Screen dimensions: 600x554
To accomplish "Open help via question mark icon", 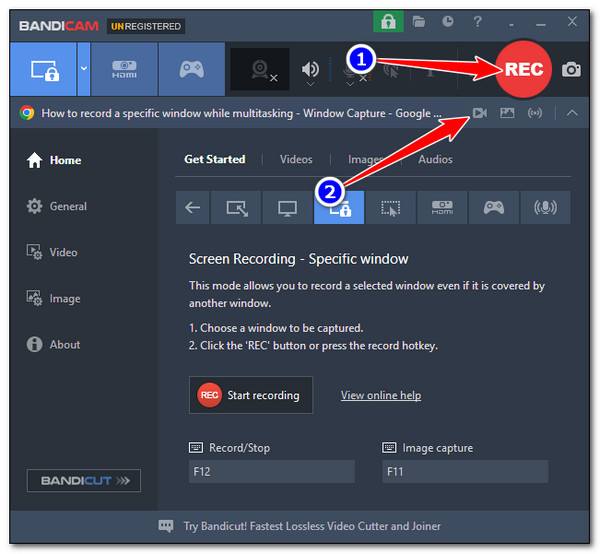I will (477, 21).
